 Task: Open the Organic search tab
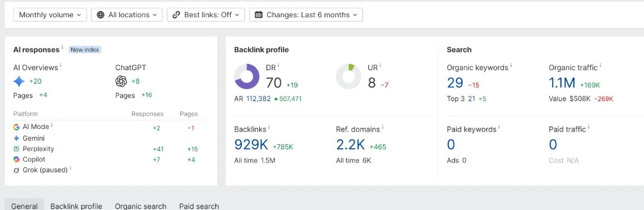coord(141,206)
